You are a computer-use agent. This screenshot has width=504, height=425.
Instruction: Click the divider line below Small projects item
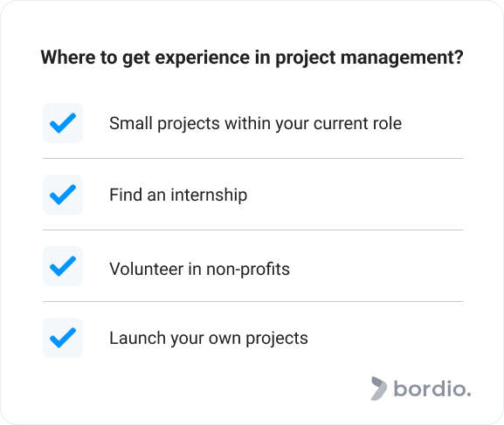click(253, 158)
